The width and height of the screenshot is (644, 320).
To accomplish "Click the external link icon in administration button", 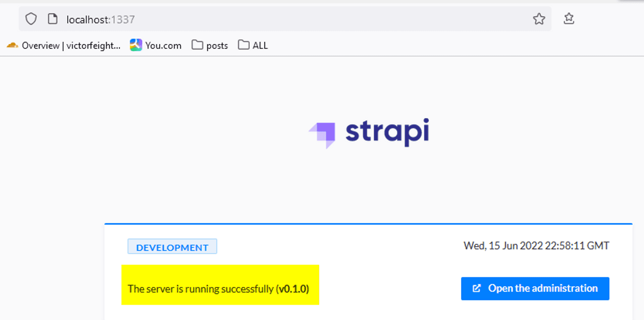I will 477,289.
